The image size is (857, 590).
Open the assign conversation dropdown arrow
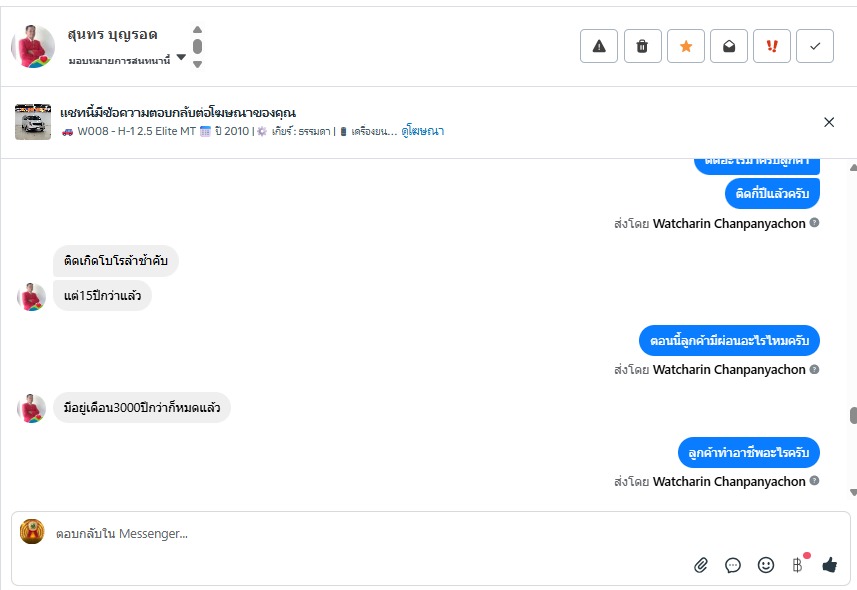[x=181, y=57]
